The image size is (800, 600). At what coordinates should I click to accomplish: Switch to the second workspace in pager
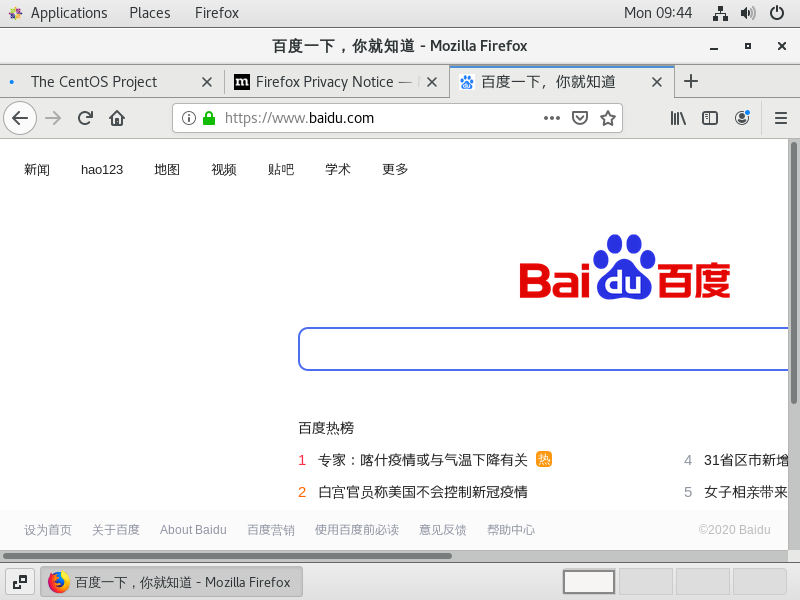tap(645, 582)
